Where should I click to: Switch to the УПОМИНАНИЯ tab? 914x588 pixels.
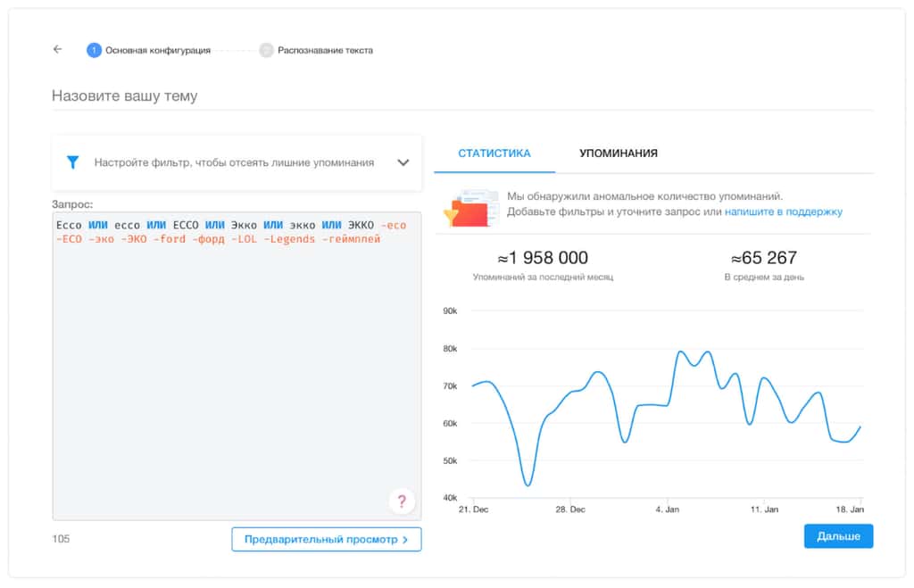[619, 153]
